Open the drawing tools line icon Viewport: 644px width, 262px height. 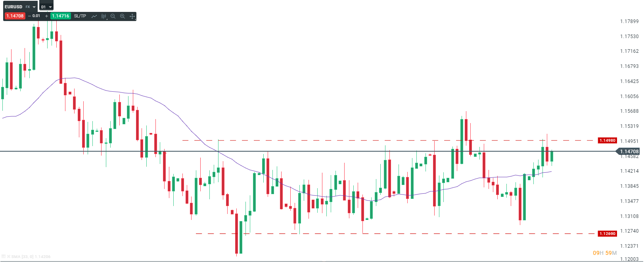[x=94, y=16]
